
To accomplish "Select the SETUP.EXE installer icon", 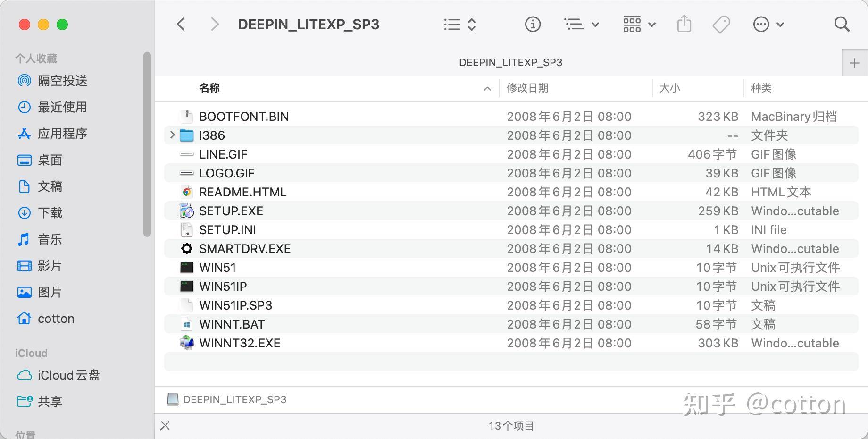I will 187,211.
